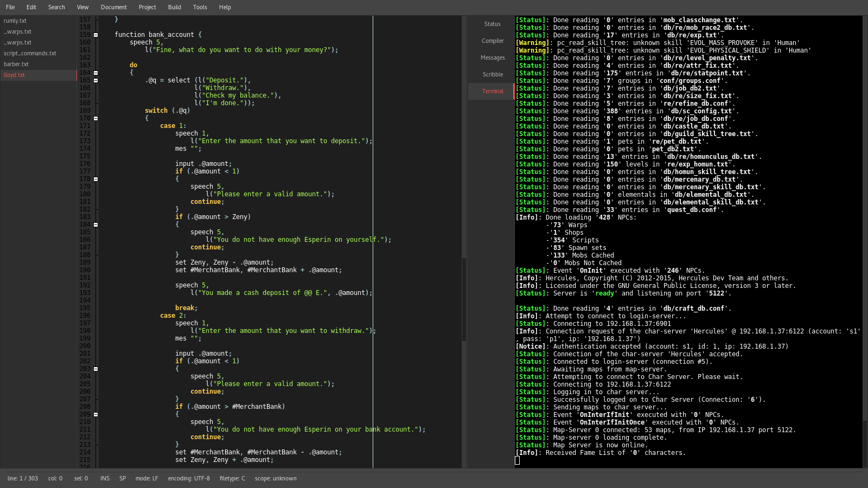This screenshot has height=488, width=868.
Task: Switch to the Messages tab
Action: (492, 57)
